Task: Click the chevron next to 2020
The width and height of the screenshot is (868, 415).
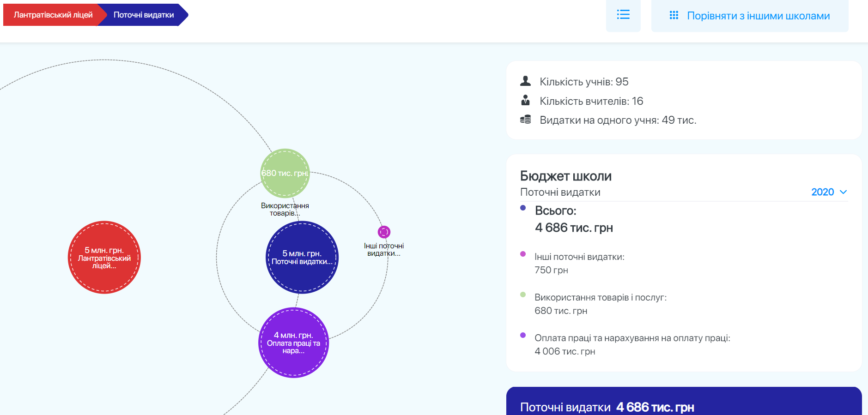Action: coord(843,192)
